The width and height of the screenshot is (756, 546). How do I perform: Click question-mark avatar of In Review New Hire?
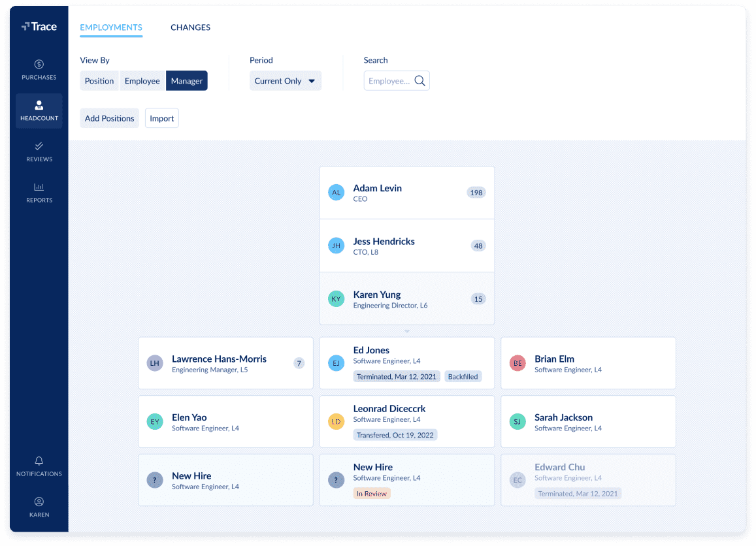coord(336,480)
